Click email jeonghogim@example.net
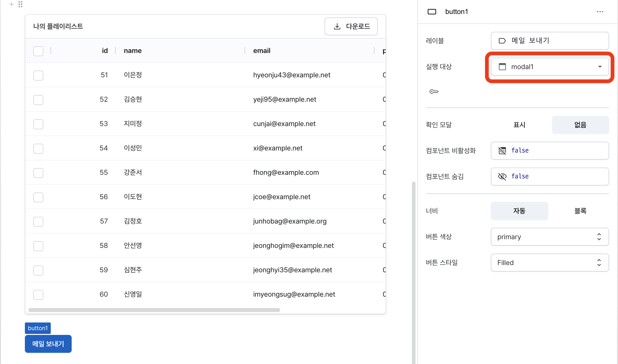This screenshot has width=618, height=364. tap(294, 246)
